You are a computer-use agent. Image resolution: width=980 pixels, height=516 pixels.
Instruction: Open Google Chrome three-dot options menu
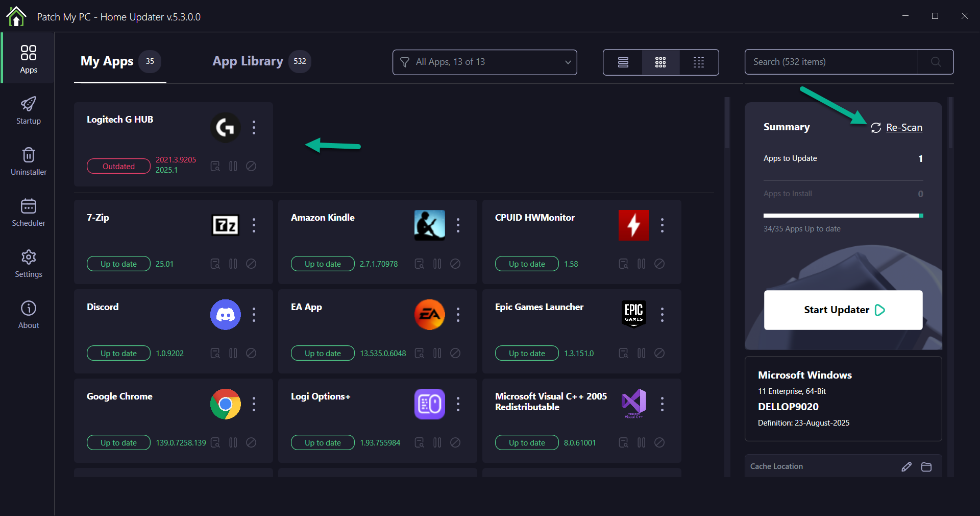[x=254, y=404]
